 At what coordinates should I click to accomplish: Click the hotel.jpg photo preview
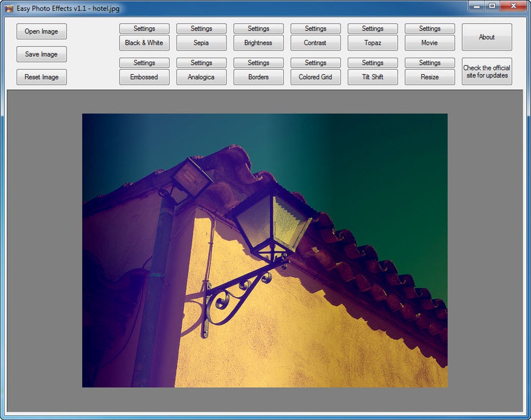pos(264,250)
